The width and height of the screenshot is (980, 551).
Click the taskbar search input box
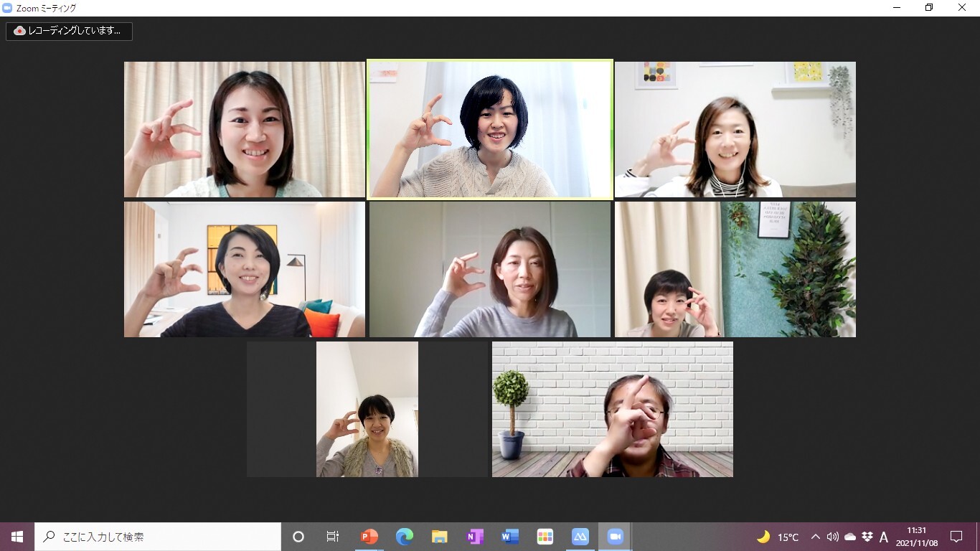click(158, 537)
